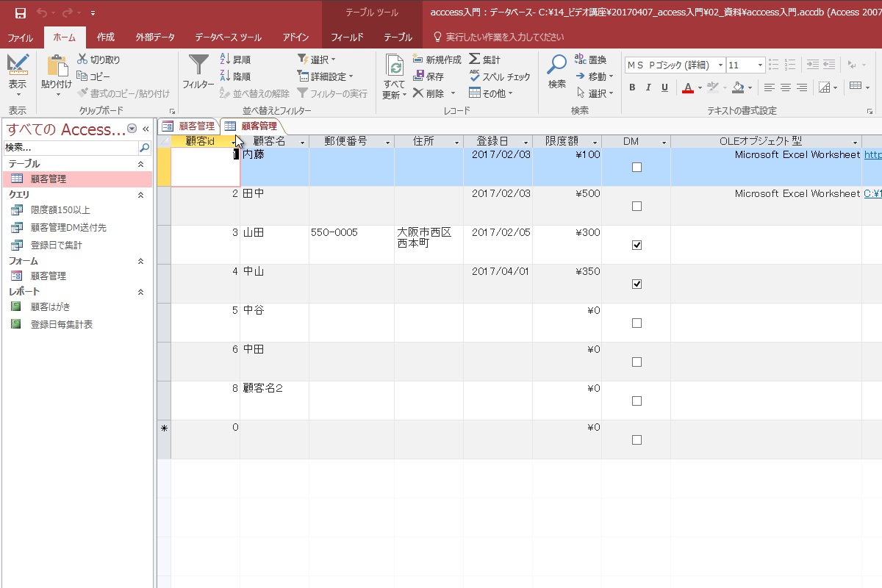Viewport: 882px width, 588px height.
Task: Toggle DM checkbox for 内藤 row
Action: click(x=637, y=168)
